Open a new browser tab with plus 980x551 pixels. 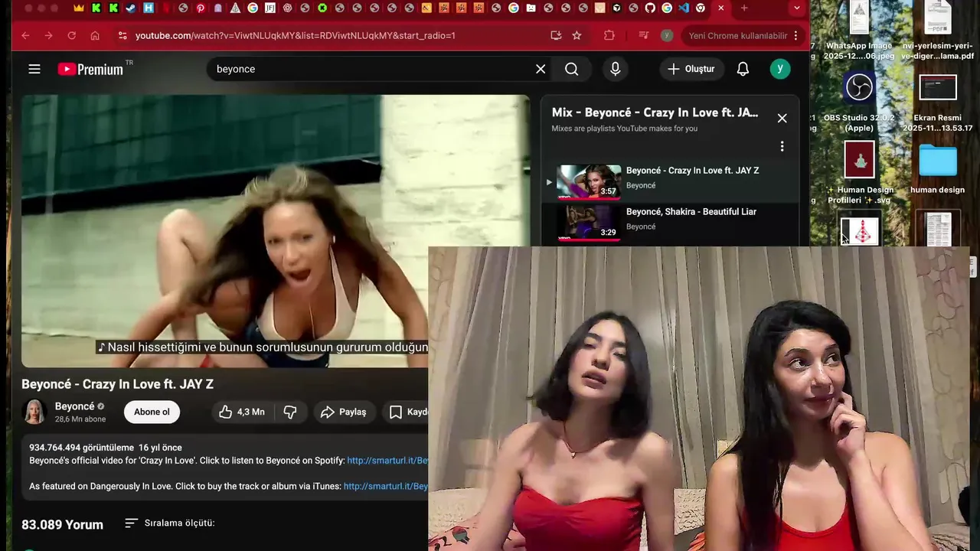744,8
